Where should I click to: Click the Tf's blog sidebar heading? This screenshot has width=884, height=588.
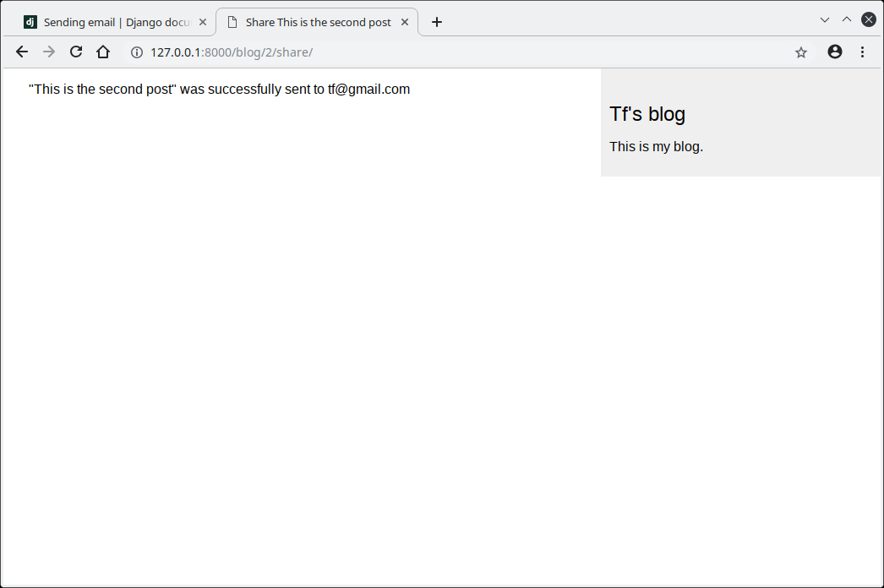(647, 114)
